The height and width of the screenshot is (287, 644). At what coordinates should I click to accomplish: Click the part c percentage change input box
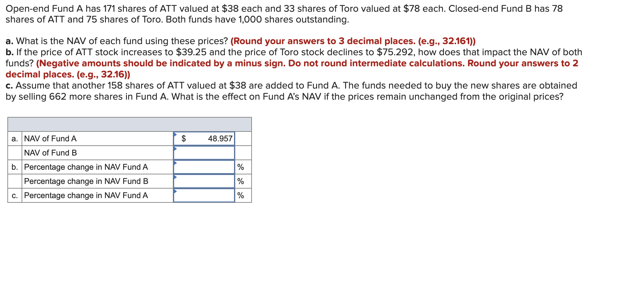point(204,195)
